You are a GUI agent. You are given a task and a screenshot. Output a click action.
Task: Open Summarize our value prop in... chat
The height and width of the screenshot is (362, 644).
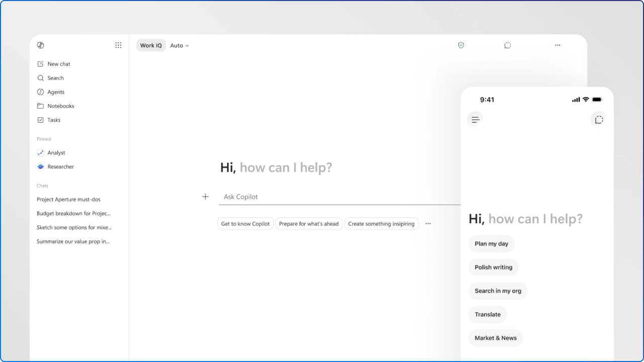tap(73, 242)
